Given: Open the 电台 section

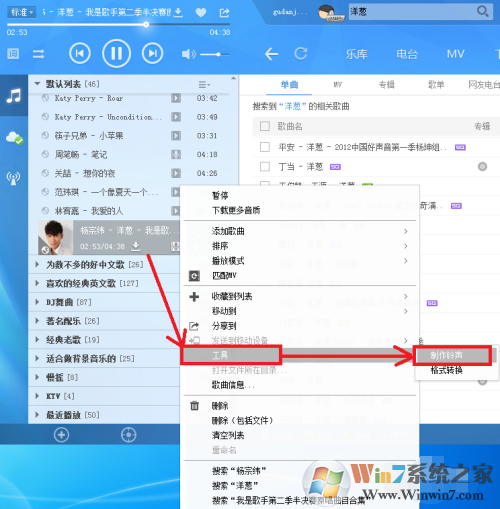Looking at the screenshot, I should click(x=407, y=54).
